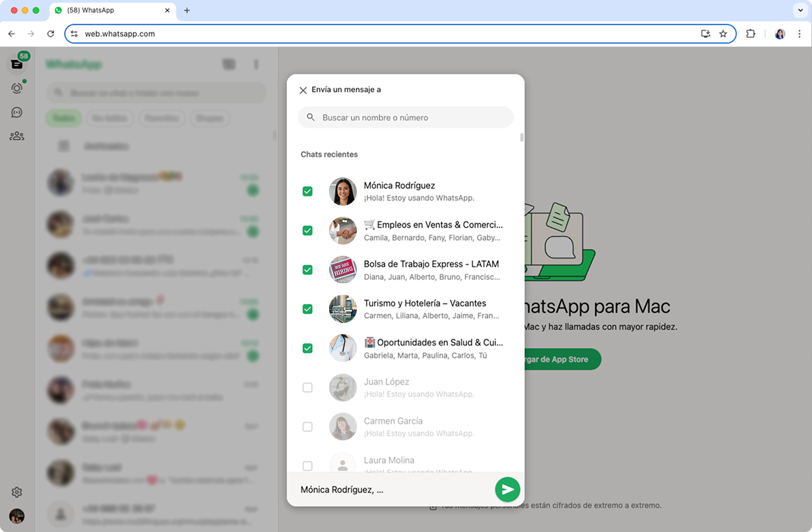Open WhatsApp settings gear icon

17,492
